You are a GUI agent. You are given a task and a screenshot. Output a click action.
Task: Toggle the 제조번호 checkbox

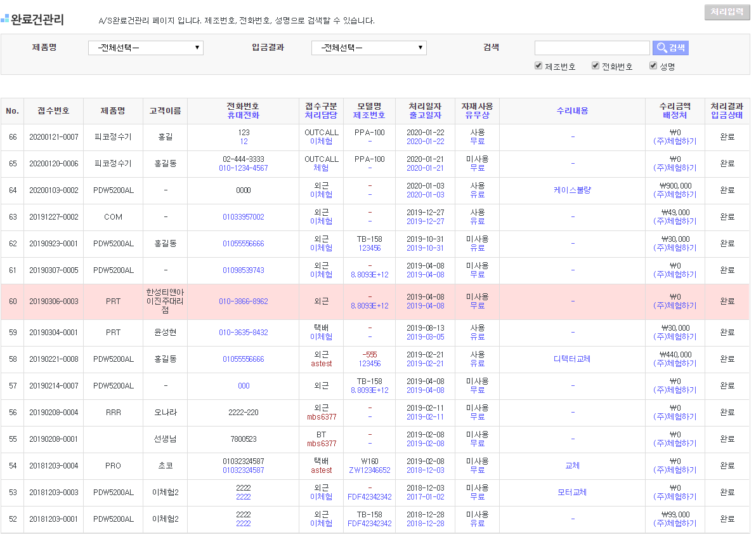click(538, 66)
